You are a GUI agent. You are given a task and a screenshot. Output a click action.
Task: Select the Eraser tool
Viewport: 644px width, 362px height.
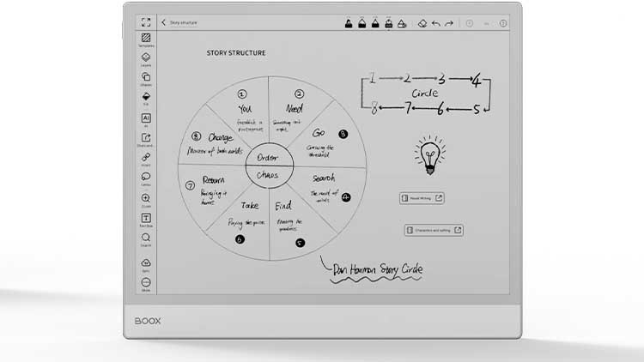click(422, 23)
